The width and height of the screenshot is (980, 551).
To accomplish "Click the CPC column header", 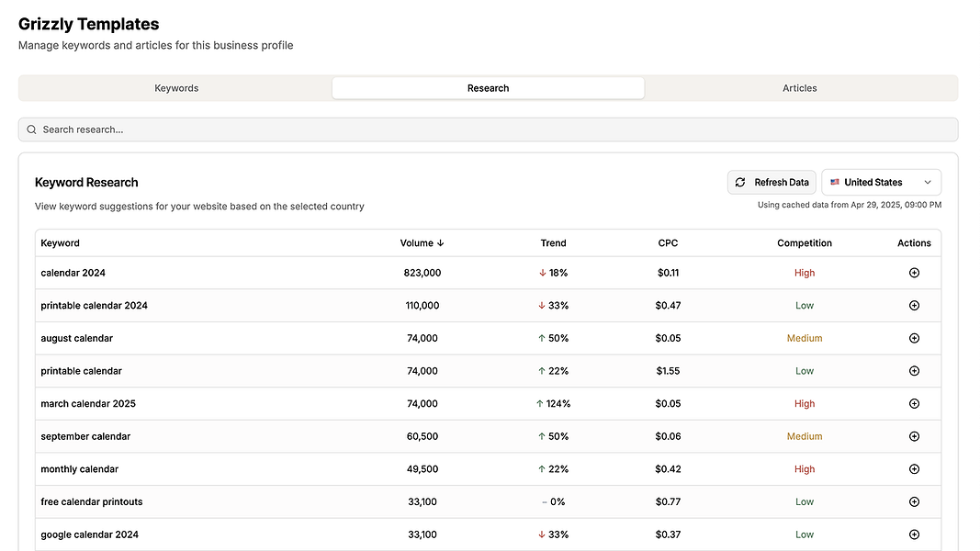I will click(668, 243).
